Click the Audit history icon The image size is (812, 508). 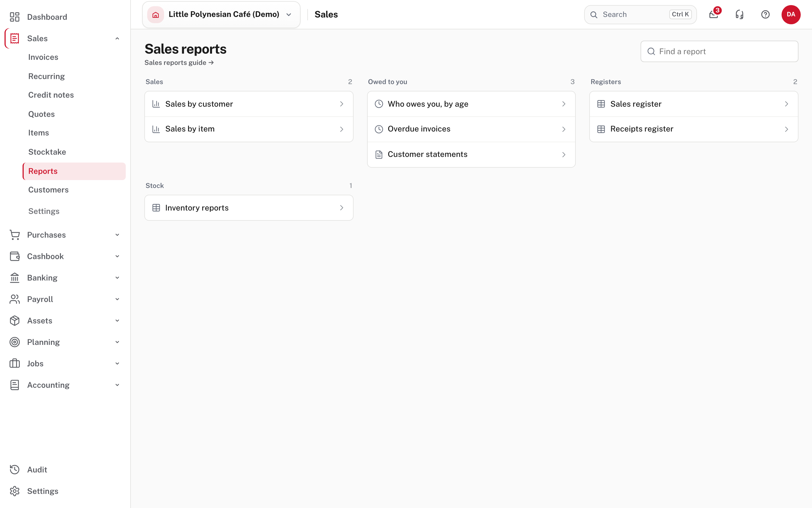(x=14, y=470)
